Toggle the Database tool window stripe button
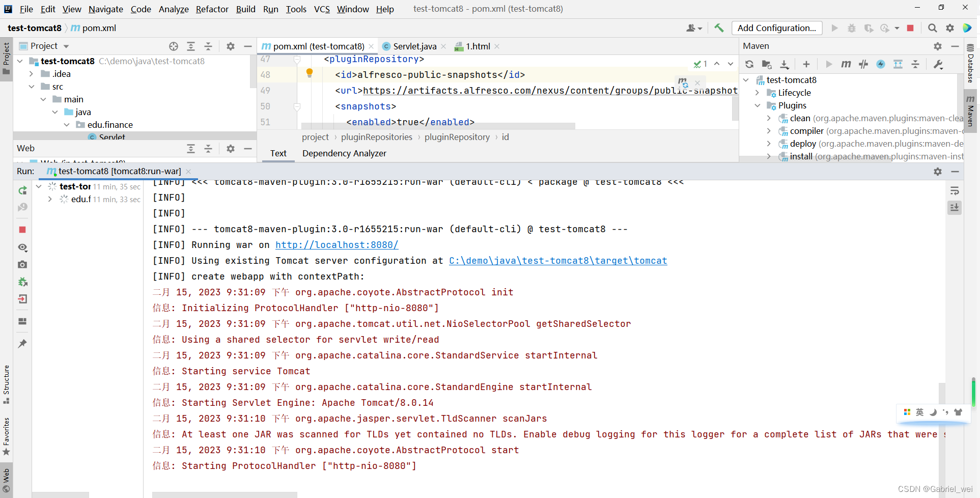Image resolution: width=980 pixels, height=498 pixels. pyautogui.click(x=970, y=63)
